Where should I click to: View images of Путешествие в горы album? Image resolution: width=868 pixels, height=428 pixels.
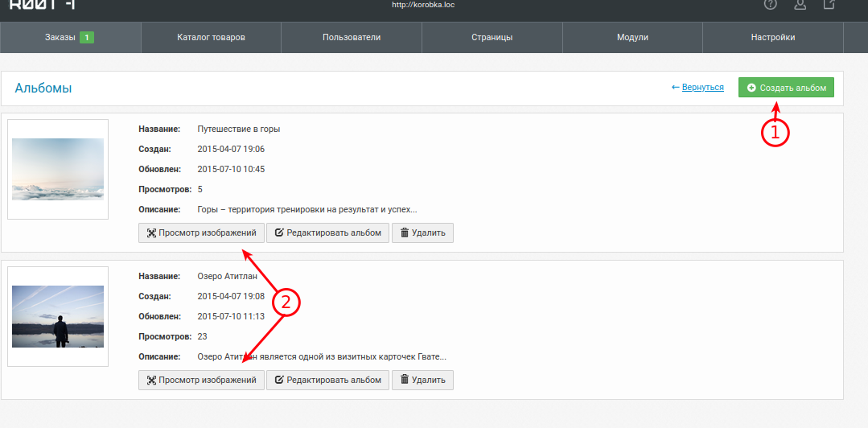201,233
